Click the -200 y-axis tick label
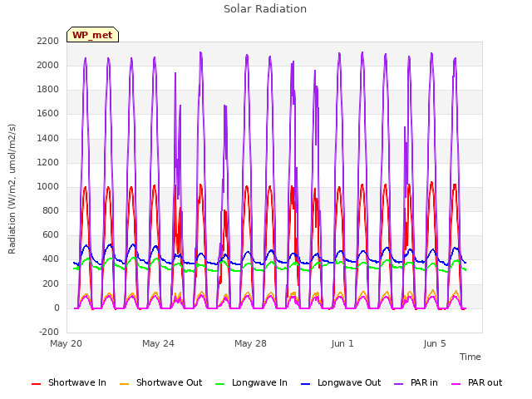Image resolution: width=532 pixels, height=399 pixels. (x=49, y=332)
